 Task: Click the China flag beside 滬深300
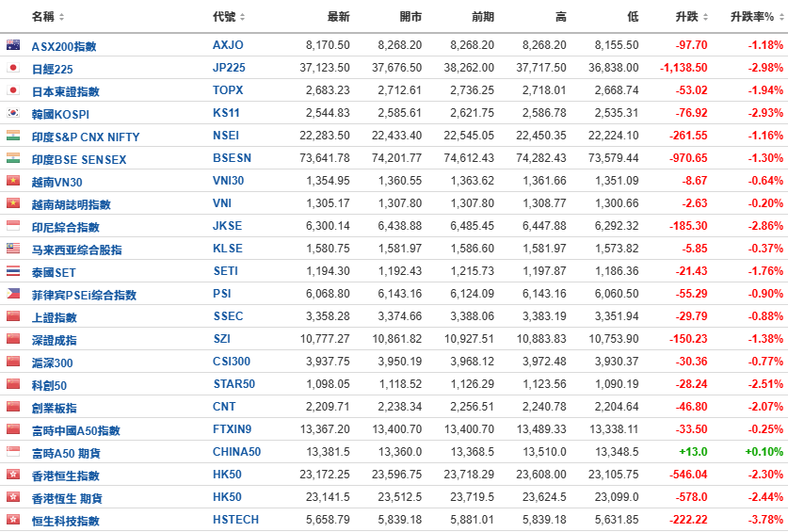13,362
